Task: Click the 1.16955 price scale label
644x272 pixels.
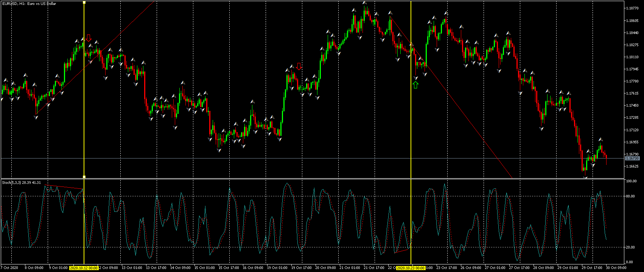Action: 632,142
